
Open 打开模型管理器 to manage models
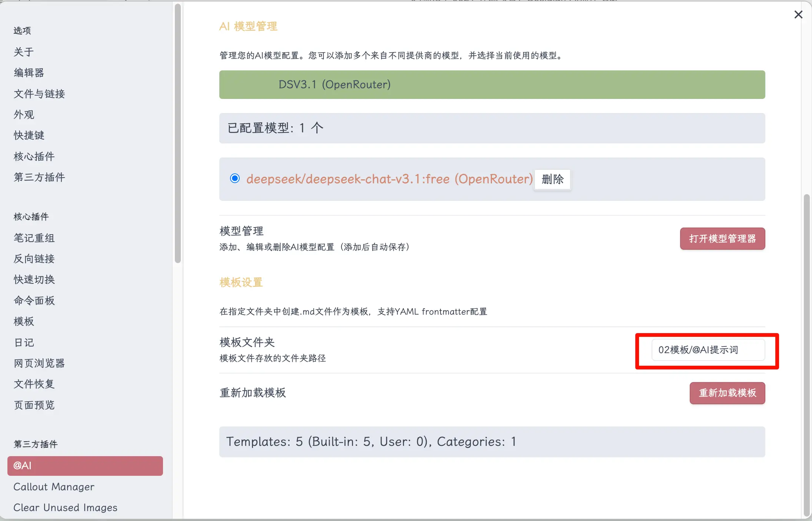pos(722,239)
